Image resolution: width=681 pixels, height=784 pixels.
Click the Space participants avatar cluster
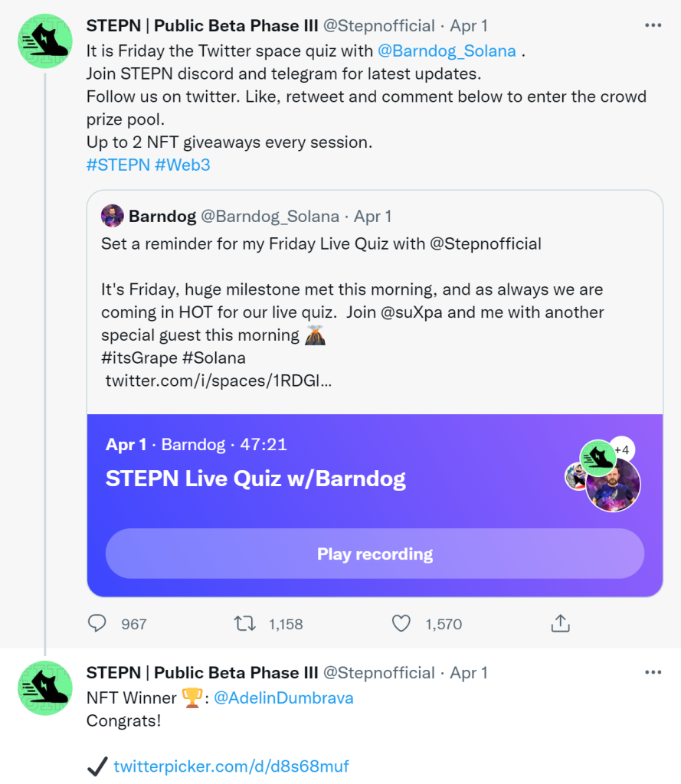pyautogui.click(x=604, y=476)
